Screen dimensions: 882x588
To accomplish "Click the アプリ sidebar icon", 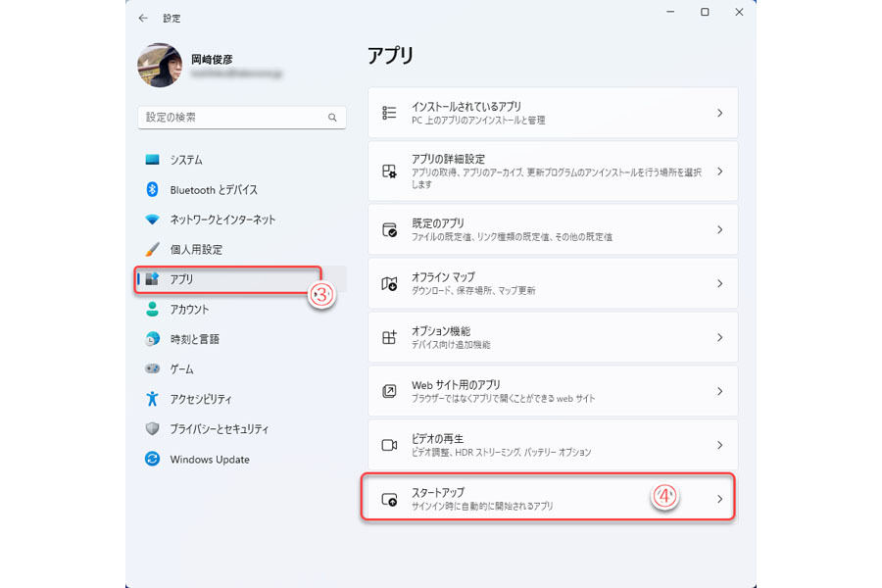I will [x=152, y=279].
